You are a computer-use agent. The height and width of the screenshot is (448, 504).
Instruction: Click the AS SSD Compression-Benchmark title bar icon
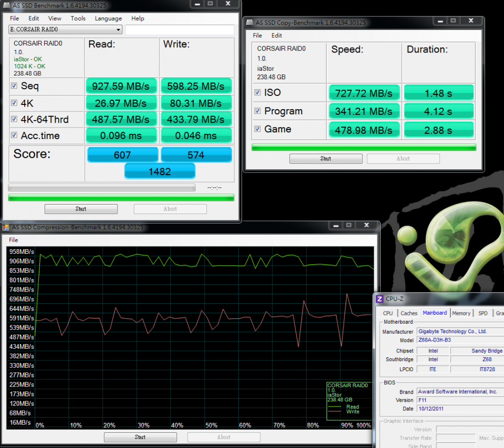tap(6, 227)
